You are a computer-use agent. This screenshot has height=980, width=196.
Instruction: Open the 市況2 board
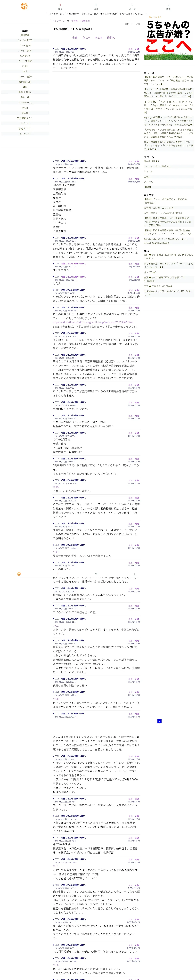(x=25, y=108)
